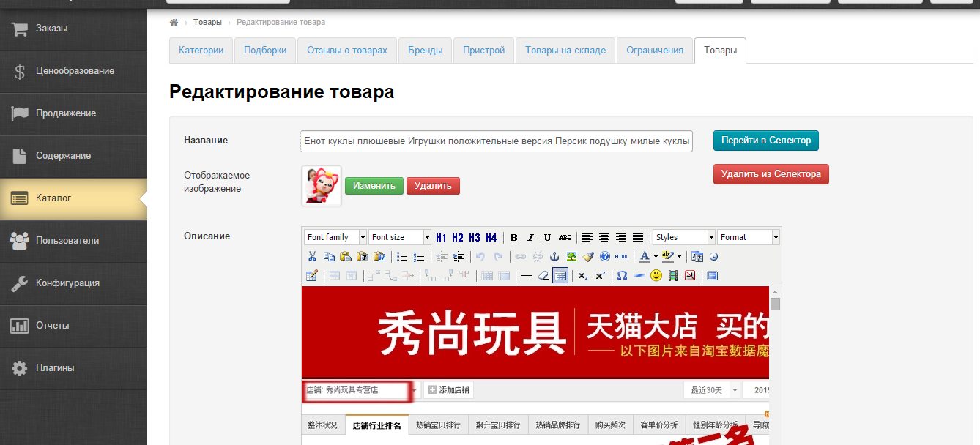The image size is (980, 445).
Task: Switch to the Ограничения tab
Action: click(x=655, y=51)
